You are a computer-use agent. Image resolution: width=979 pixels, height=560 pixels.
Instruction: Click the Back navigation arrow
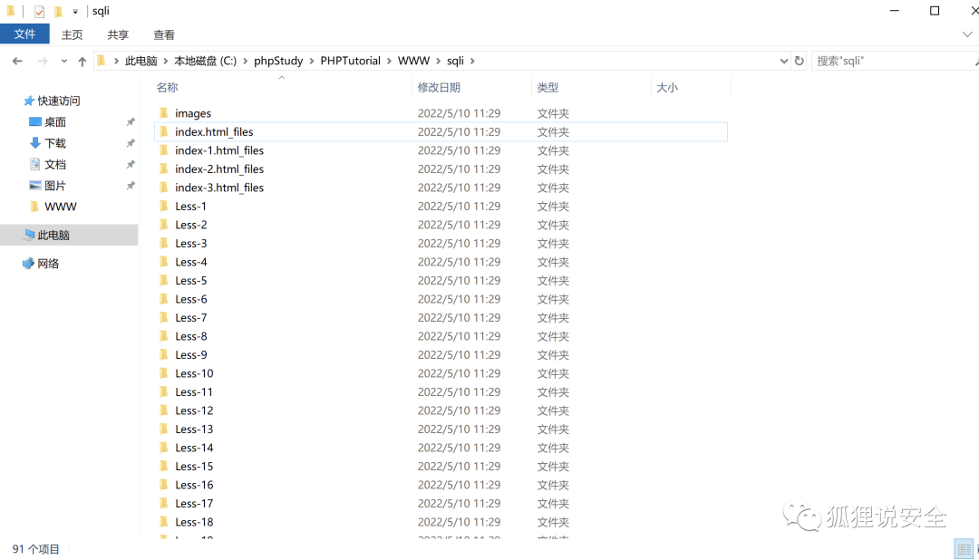(17, 62)
